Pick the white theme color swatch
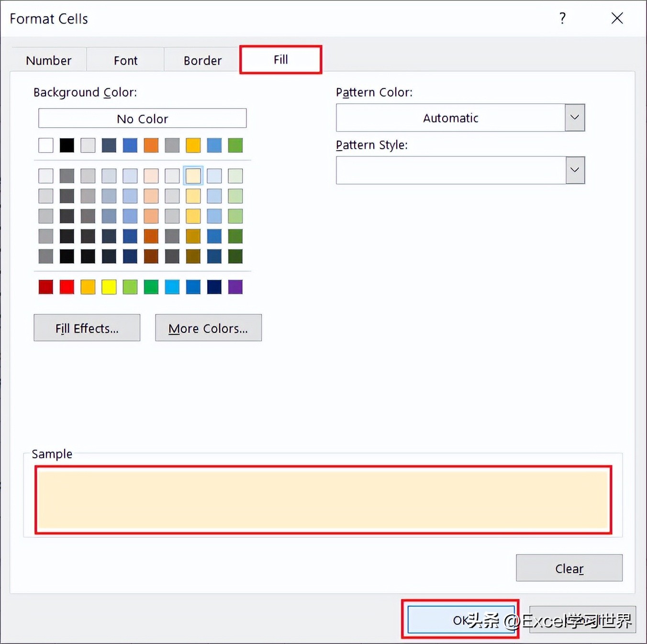 coord(46,145)
